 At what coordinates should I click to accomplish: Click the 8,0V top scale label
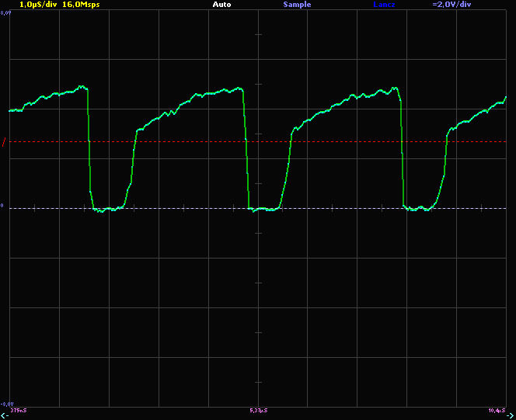tap(5, 13)
